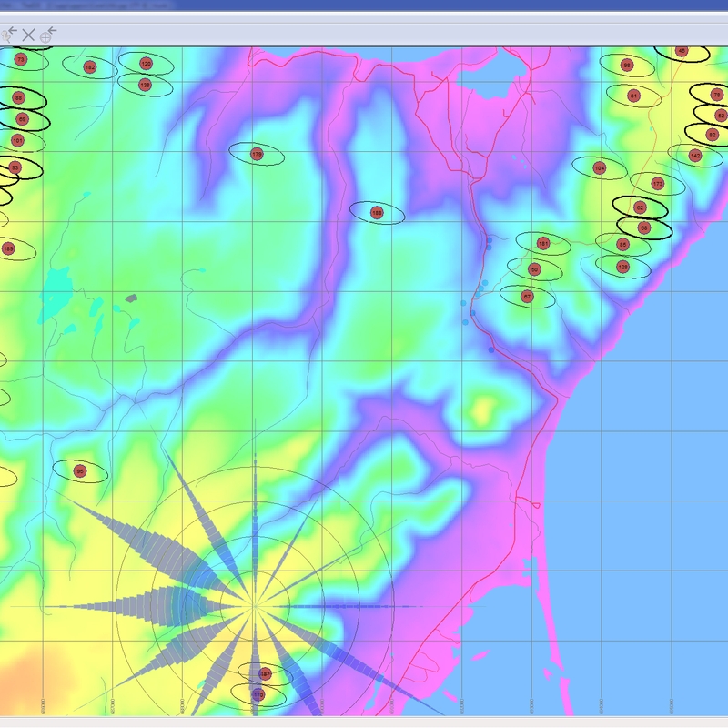Choose turbine marker 173

[657, 184]
